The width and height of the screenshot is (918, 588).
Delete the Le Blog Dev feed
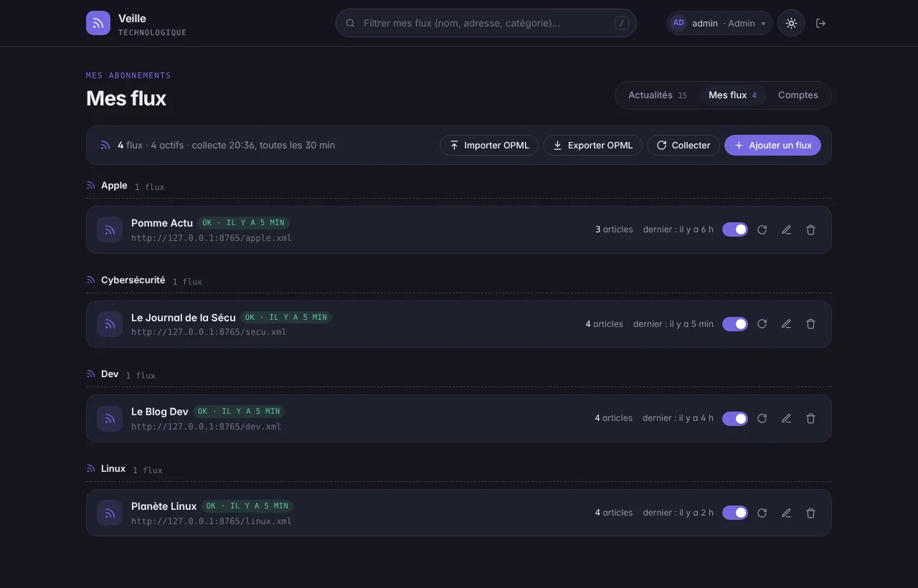tap(811, 418)
